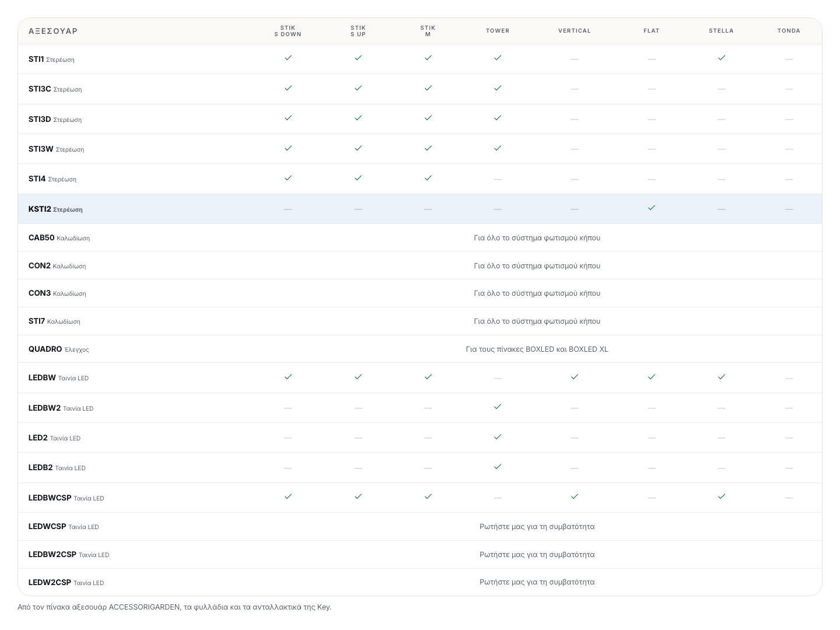Screen dimensions: 840x630
Task: Select the STELLA column header
Action: 722,31
